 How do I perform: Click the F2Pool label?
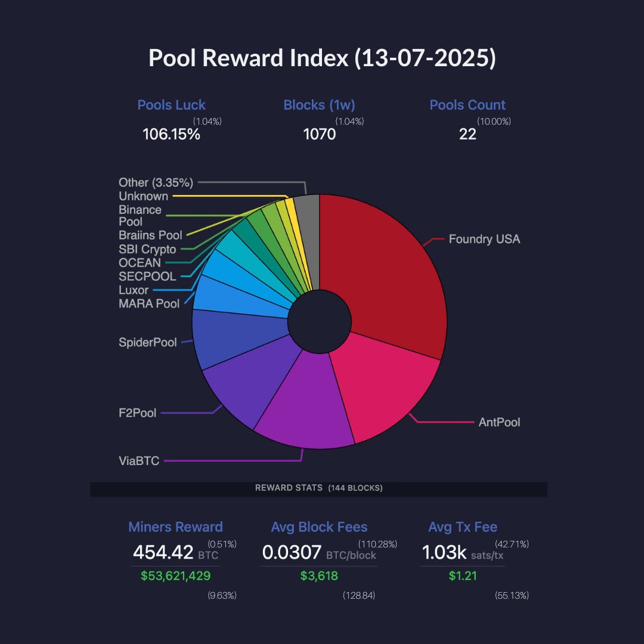coord(137,413)
